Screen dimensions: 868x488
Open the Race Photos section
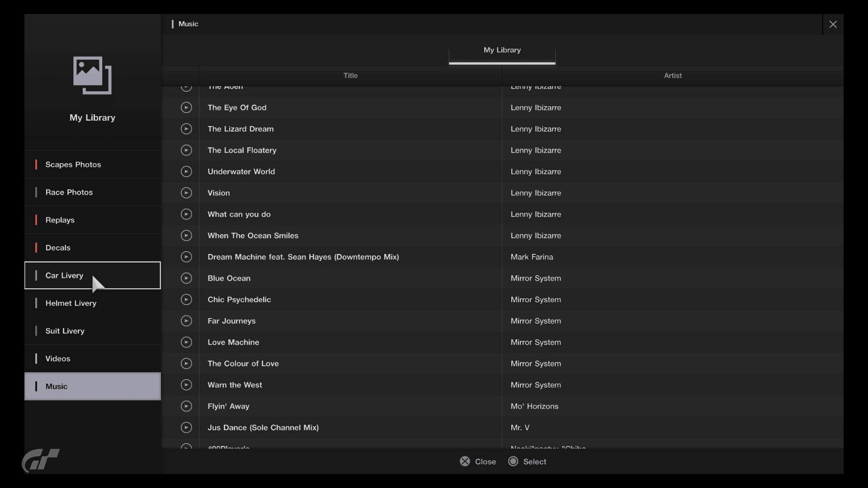93,192
